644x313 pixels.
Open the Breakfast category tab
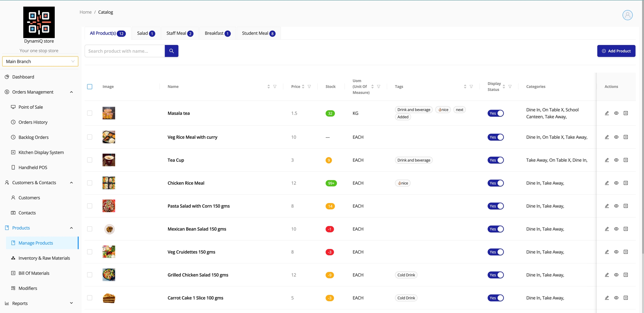click(x=217, y=33)
